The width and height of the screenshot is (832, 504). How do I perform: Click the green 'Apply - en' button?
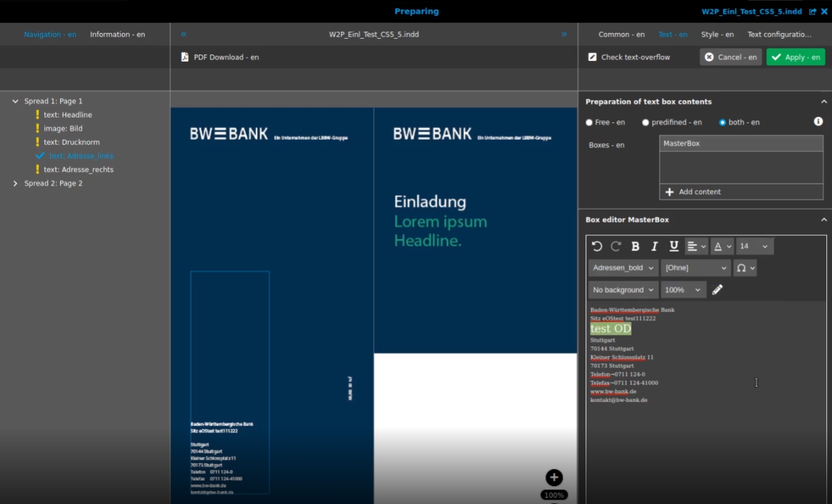tap(795, 57)
